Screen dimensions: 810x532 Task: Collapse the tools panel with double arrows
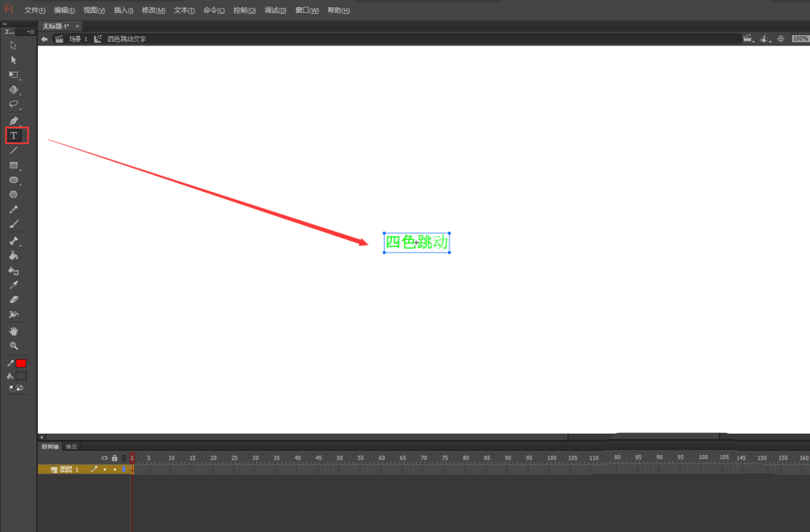coord(4,23)
